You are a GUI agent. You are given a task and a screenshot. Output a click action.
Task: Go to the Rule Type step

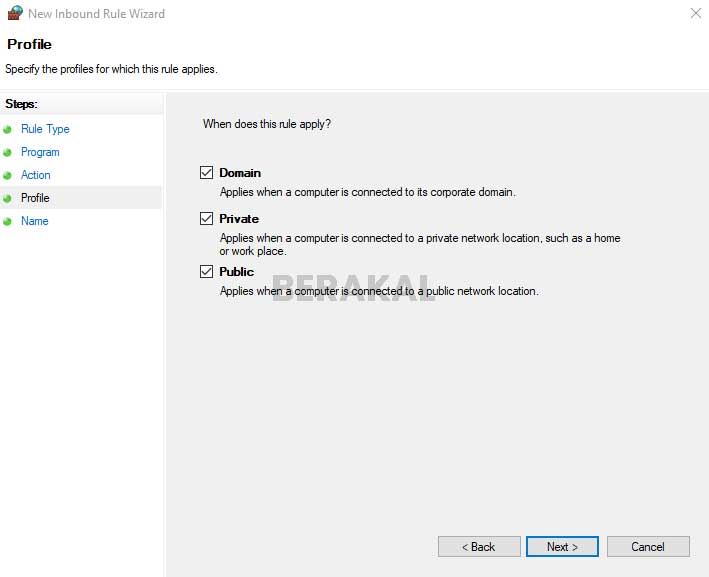click(x=45, y=129)
